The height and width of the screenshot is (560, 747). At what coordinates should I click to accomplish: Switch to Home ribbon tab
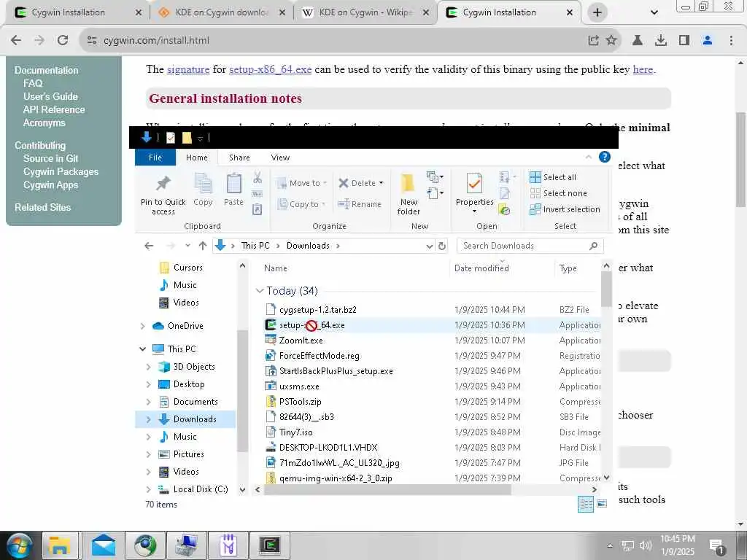(x=197, y=157)
